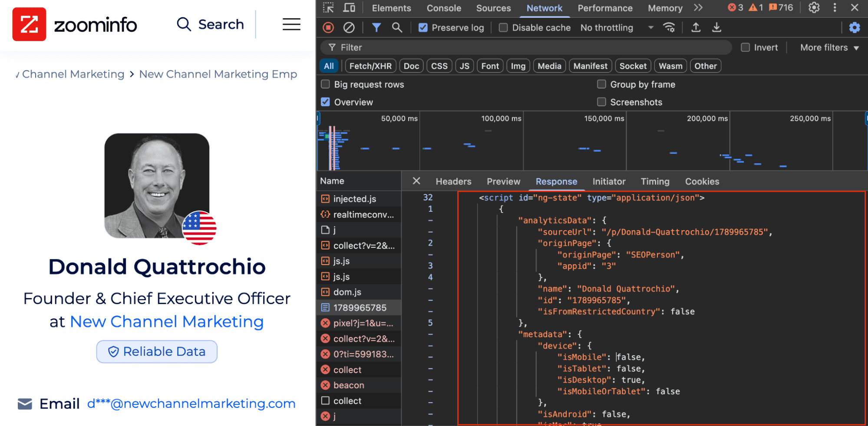Select the dom.js request
The image size is (868, 426).
359,292
